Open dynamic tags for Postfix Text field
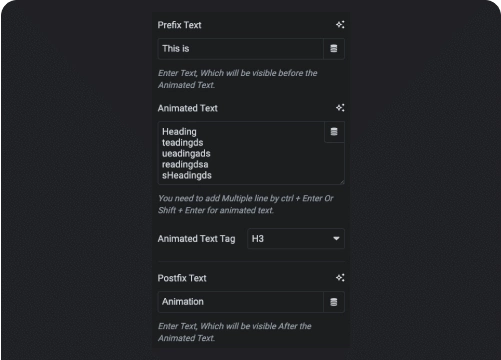Image resolution: width=501 pixels, height=360 pixels. pyautogui.click(x=334, y=302)
